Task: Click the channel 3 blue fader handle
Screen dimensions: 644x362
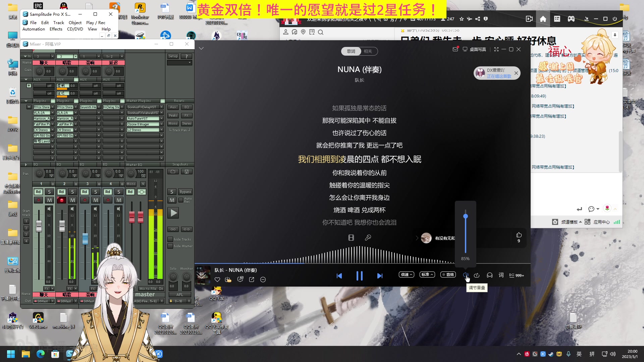Action: [85, 239]
